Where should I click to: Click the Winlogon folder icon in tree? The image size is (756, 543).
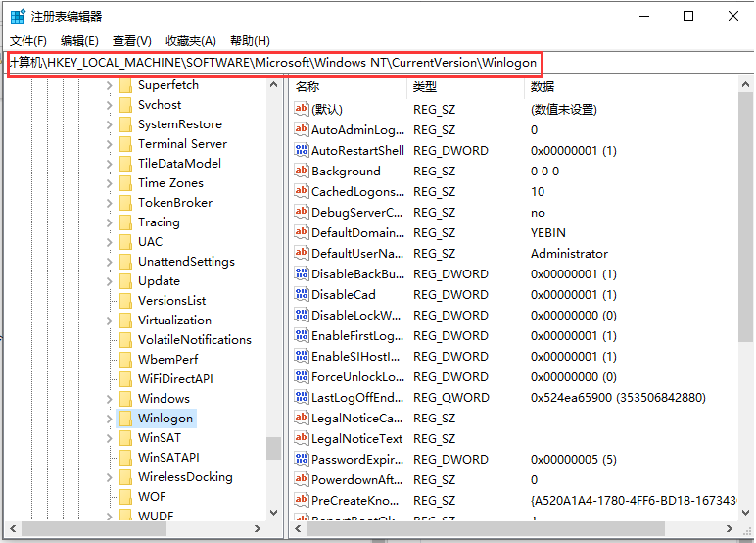(x=125, y=419)
